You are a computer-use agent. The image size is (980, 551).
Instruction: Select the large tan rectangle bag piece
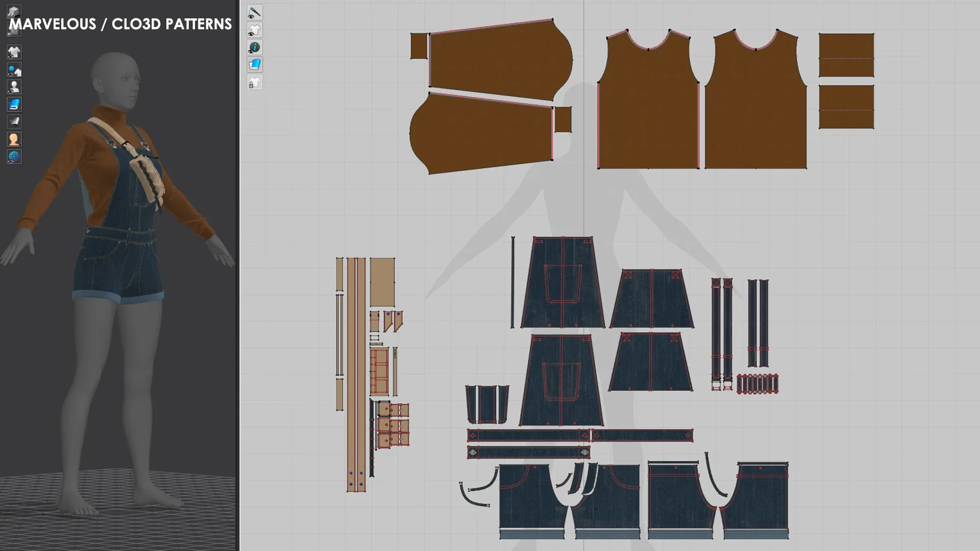[x=382, y=282]
